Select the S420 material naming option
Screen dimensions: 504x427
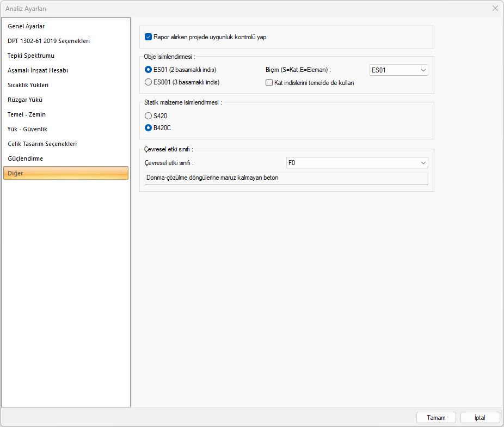(148, 116)
